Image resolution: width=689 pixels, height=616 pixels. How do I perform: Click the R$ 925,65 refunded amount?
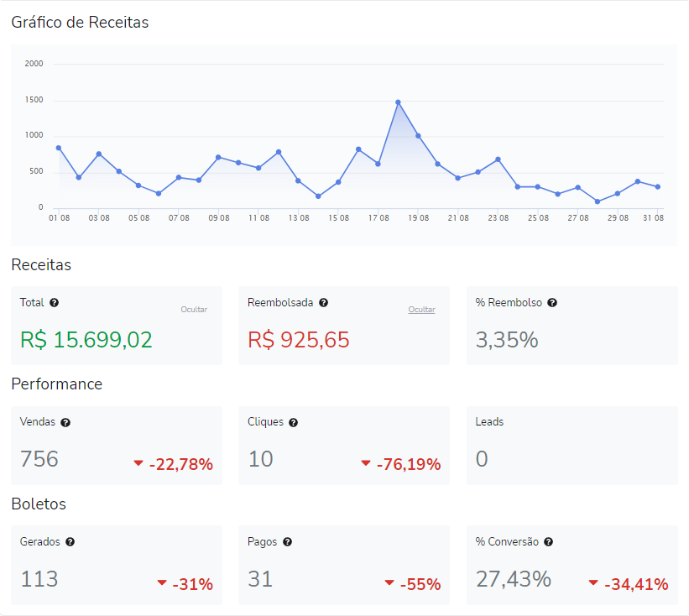(x=299, y=340)
